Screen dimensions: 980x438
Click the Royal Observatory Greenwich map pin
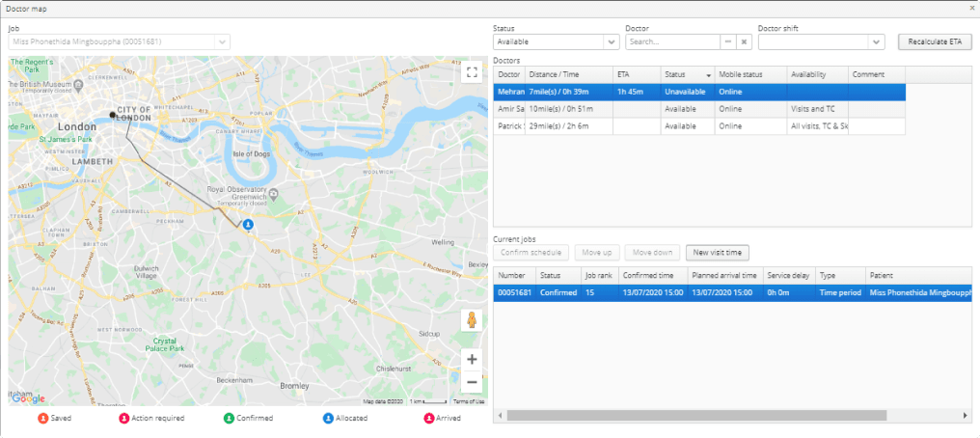point(273,196)
